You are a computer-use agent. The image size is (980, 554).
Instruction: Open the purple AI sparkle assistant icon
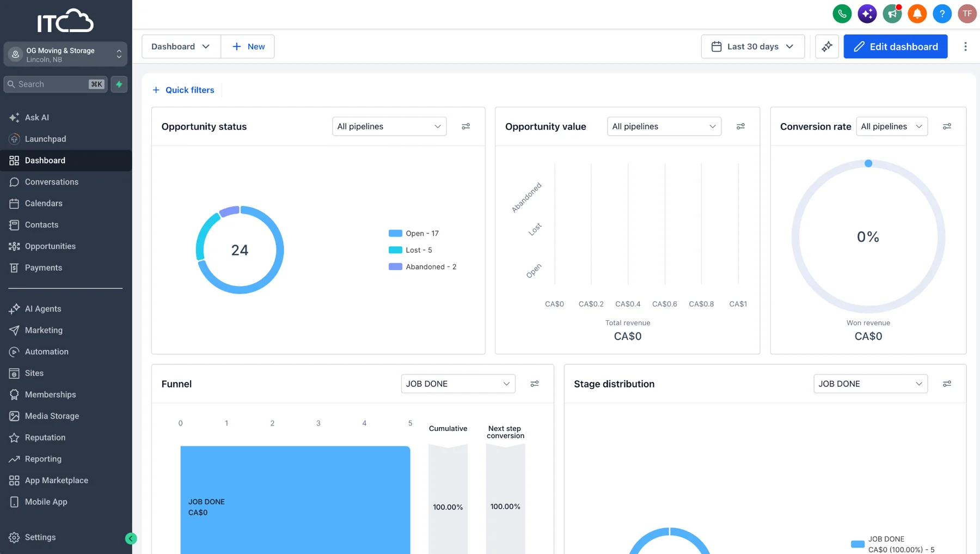pyautogui.click(x=867, y=14)
